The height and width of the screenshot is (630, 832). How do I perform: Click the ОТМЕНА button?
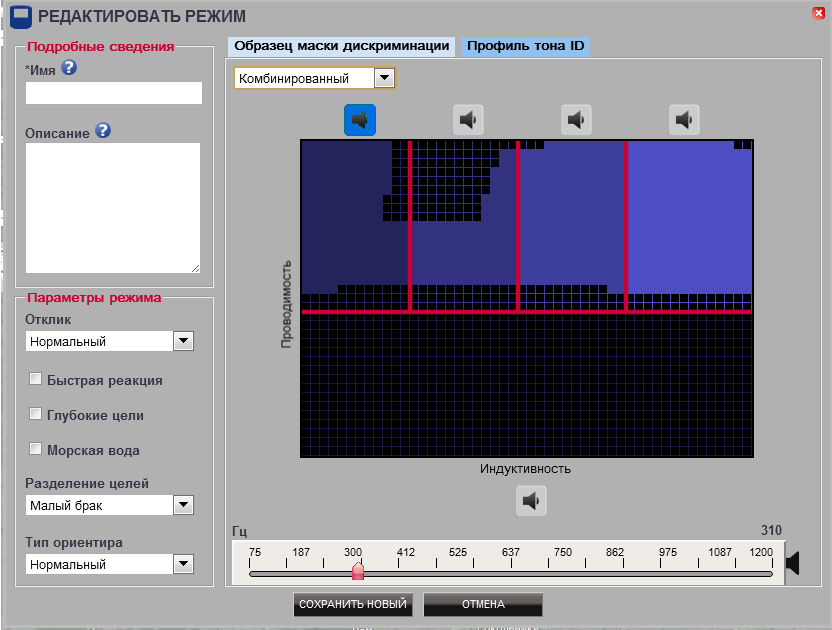(483, 604)
